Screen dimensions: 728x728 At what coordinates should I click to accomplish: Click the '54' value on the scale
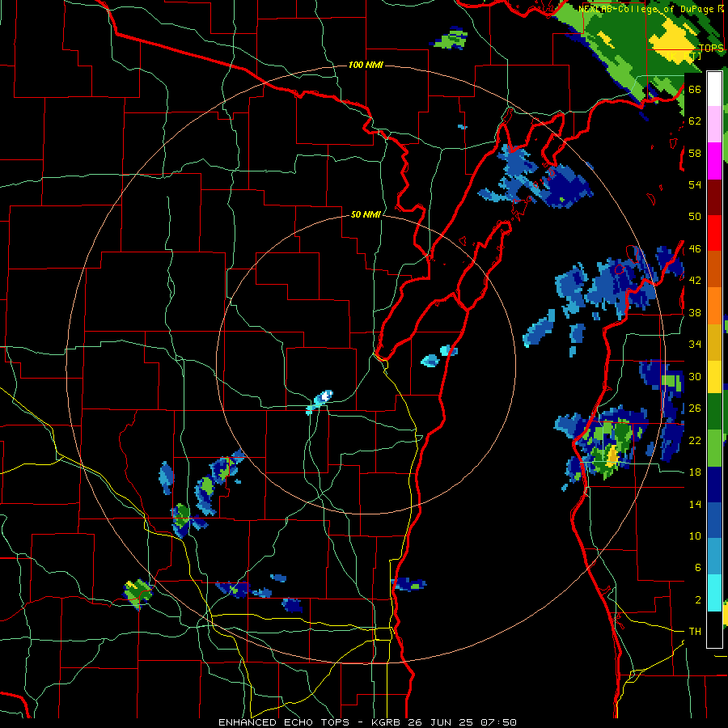695,184
